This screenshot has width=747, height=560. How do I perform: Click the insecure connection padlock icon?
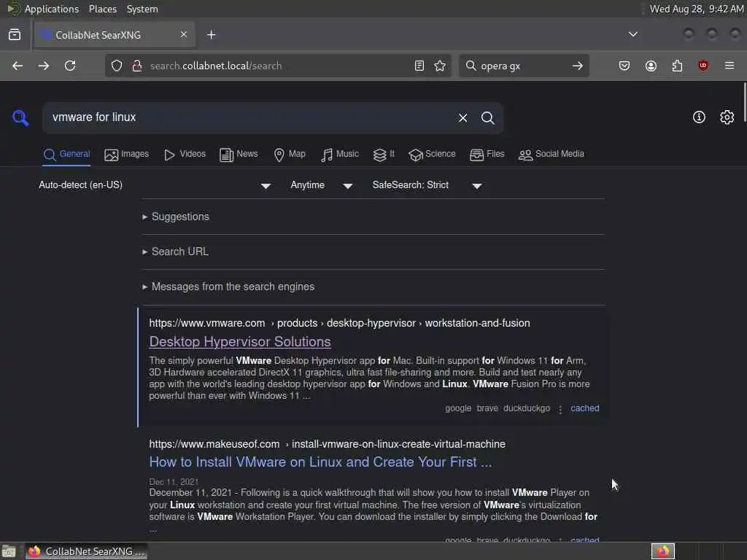pyautogui.click(x=137, y=66)
